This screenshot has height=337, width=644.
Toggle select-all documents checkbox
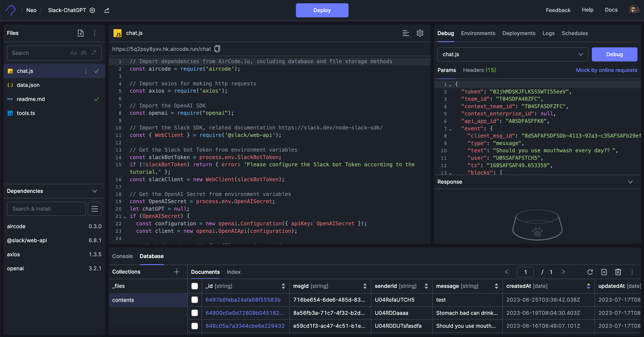tap(194, 286)
